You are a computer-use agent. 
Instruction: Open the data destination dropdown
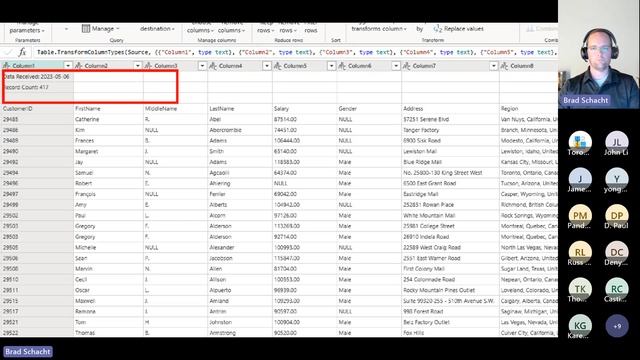tap(157, 29)
